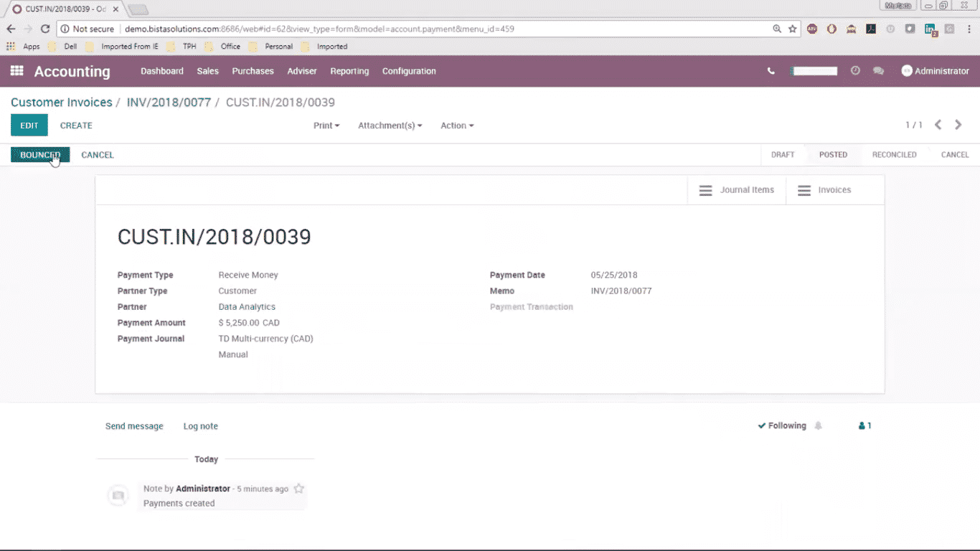Open the Journal Items stat button
The height and width of the screenshot is (551, 980).
point(737,190)
